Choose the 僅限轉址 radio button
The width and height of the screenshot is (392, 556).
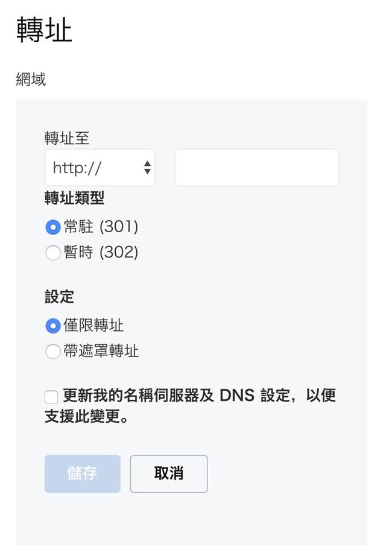(53, 326)
